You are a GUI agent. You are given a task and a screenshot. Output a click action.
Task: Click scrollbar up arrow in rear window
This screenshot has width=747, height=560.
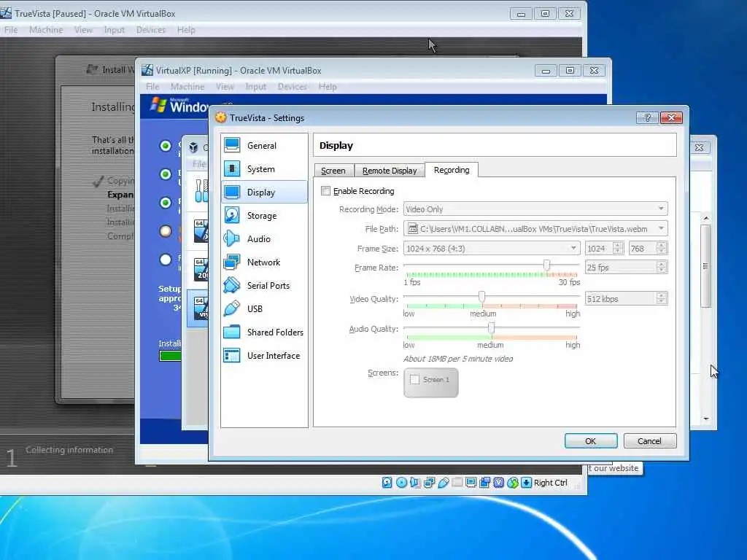click(x=706, y=218)
